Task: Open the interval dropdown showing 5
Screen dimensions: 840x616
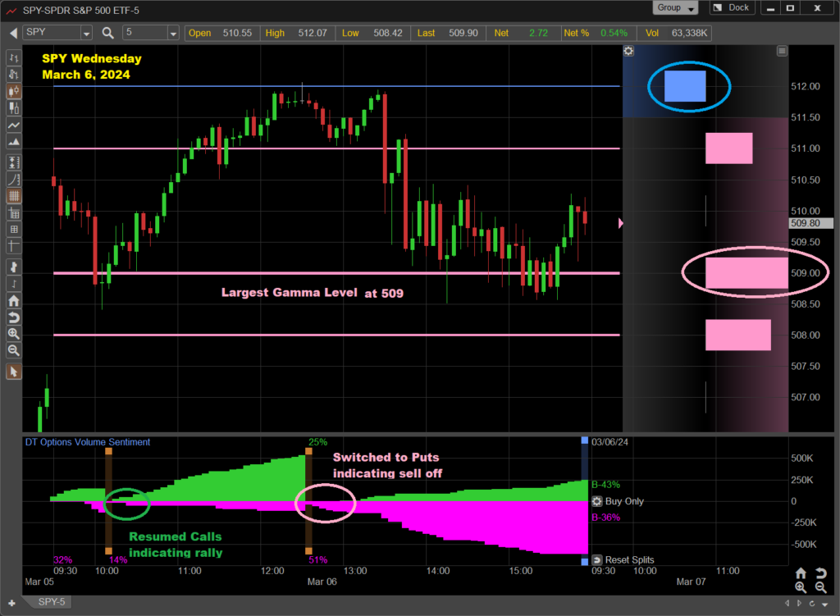Action: click(172, 33)
